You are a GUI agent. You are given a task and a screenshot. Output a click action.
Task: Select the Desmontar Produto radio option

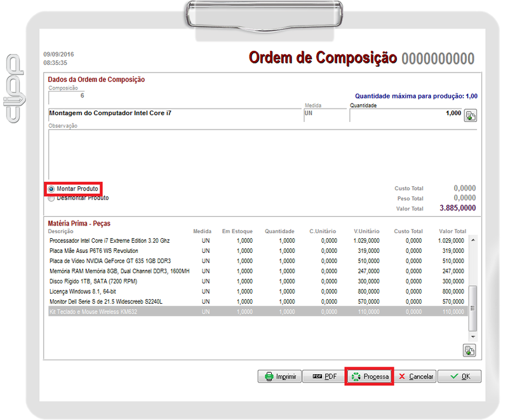(51, 198)
